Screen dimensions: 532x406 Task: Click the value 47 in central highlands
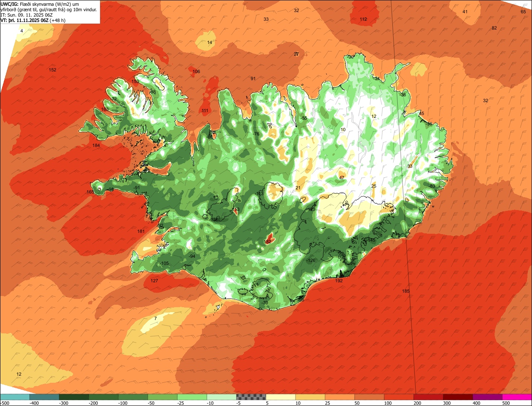(342, 178)
